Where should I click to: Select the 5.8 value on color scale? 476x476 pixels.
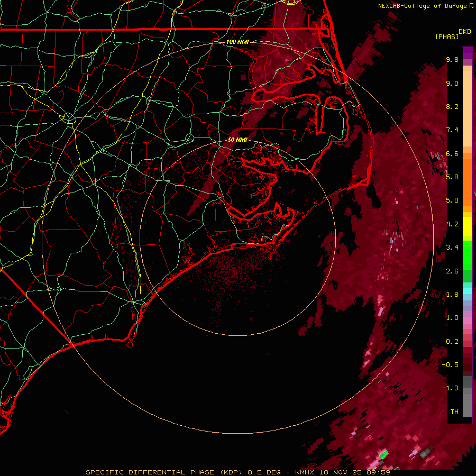[452, 177]
